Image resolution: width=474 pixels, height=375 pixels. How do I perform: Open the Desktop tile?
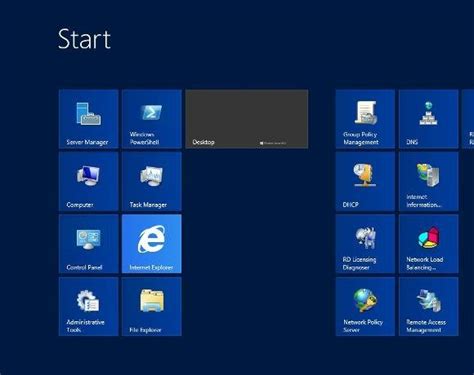pyautogui.click(x=247, y=119)
